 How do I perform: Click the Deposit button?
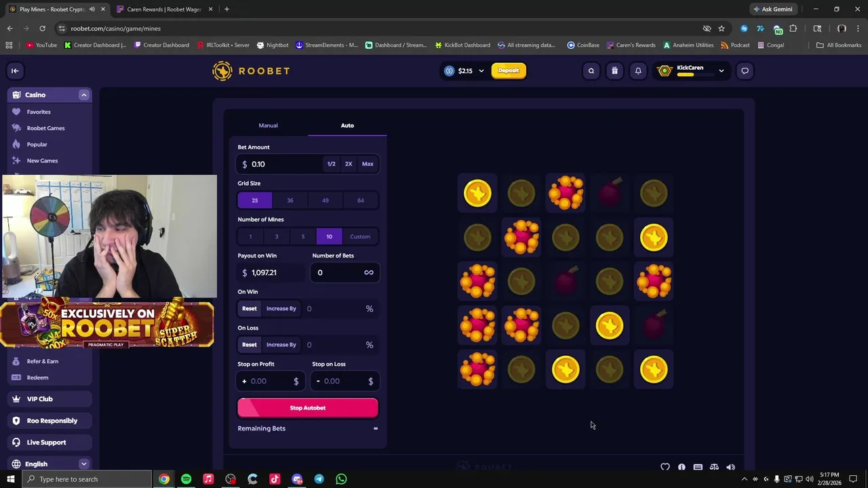coord(509,70)
